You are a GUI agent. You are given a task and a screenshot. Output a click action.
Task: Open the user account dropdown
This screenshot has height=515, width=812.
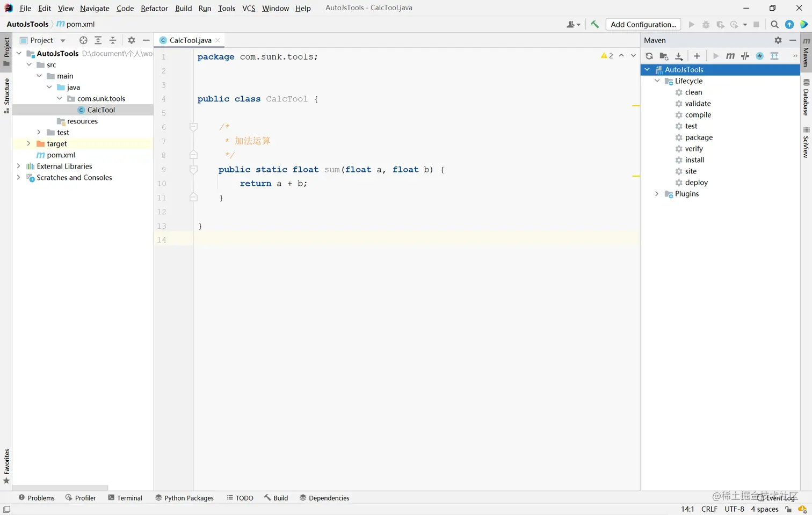pos(574,24)
